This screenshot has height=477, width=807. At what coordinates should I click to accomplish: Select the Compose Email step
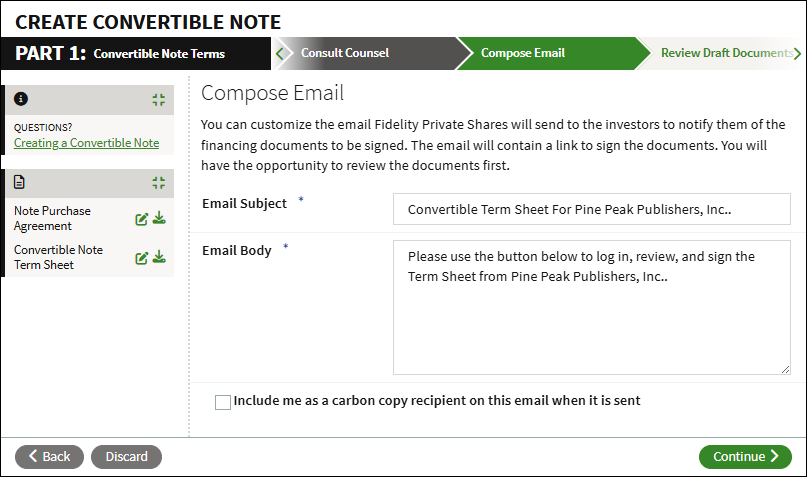523,53
